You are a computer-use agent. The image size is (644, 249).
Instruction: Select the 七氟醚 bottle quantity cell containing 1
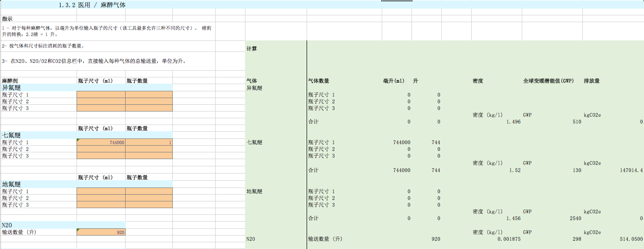click(149, 142)
